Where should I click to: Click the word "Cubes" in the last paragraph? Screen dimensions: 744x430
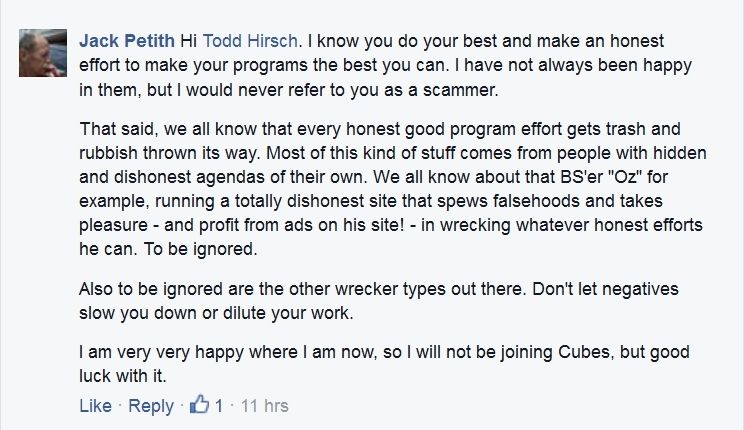[584, 352]
